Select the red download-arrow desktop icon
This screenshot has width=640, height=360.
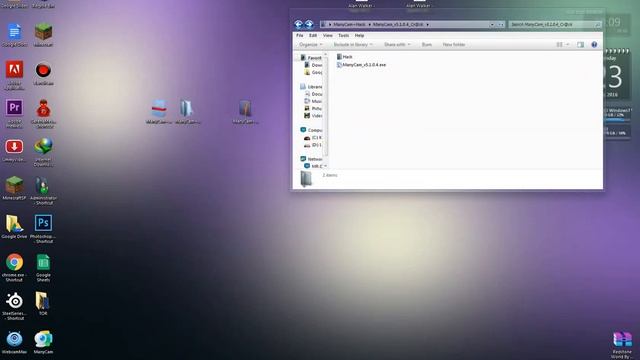pyautogui.click(x=14, y=149)
